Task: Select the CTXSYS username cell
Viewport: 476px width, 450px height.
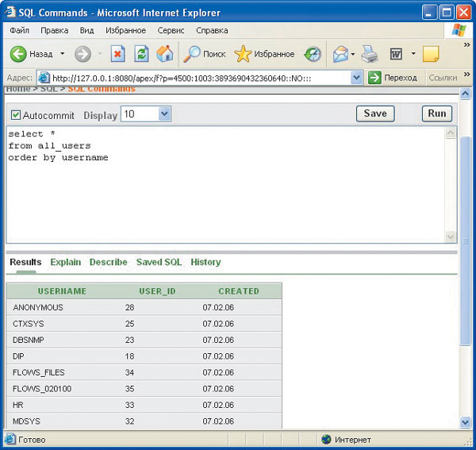Action: pyautogui.click(x=29, y=324)
